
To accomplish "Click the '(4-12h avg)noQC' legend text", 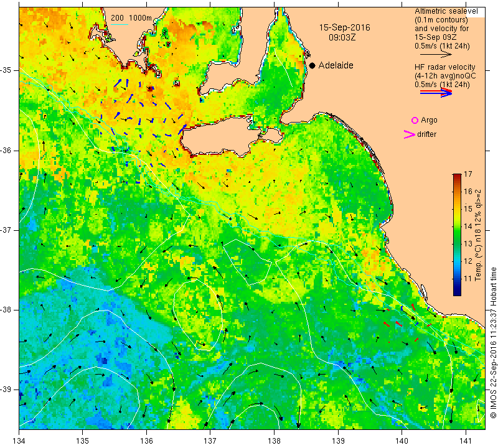I will pyautogui.click(x=445, y=76).
